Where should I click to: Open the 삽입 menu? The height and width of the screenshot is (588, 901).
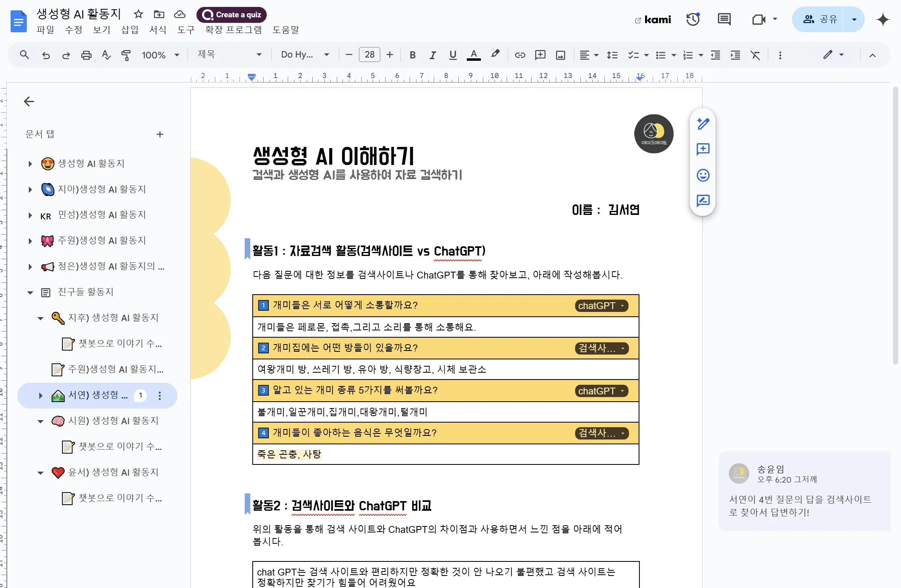130,30
